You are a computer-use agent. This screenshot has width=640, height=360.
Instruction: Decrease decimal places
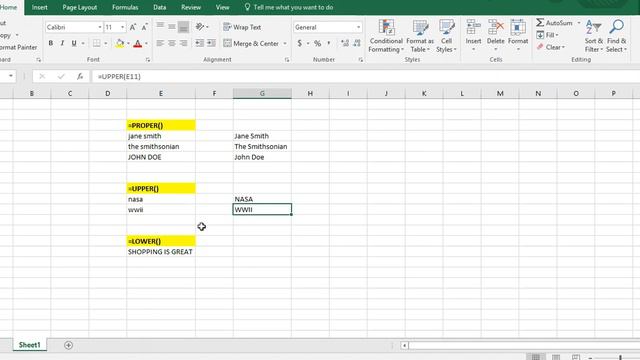coord(357,43)
